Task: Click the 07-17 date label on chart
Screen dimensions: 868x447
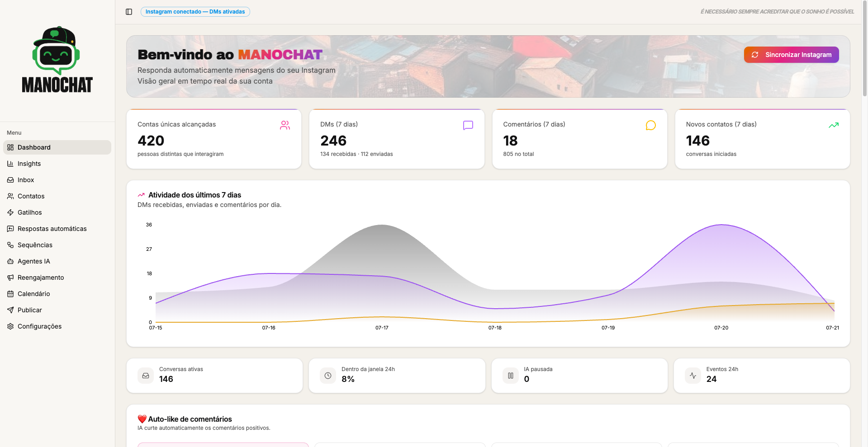Action: (382, 328)
